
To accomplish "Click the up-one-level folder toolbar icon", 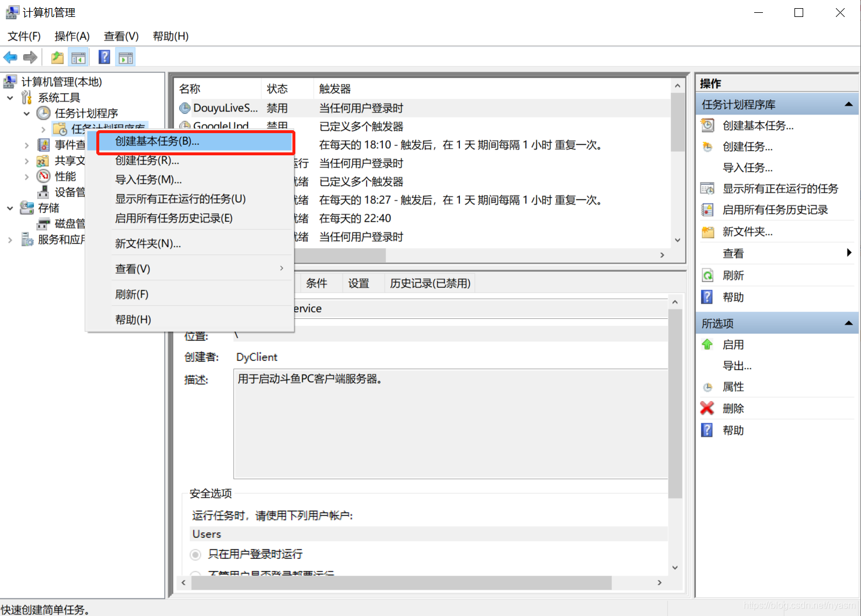I will click(x=57, y=57).
